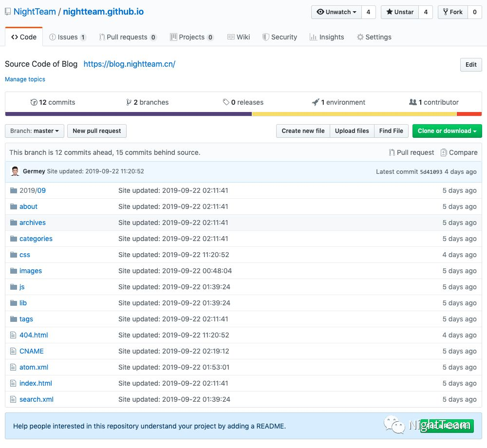The width and height of the screenshot is (487, 448).
Task: Click the watchers count 4 next to Unwatch
Action: (368, 12)
